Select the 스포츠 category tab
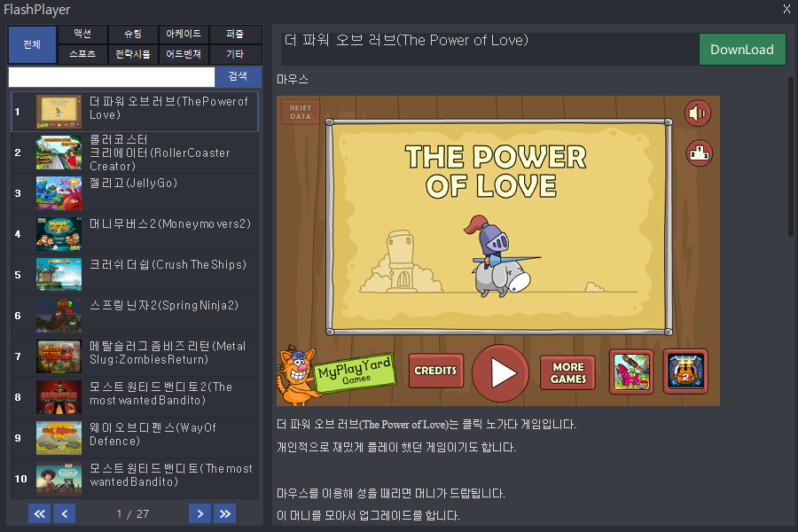Viewport: 798px width, 532px height. coord(82,54)
